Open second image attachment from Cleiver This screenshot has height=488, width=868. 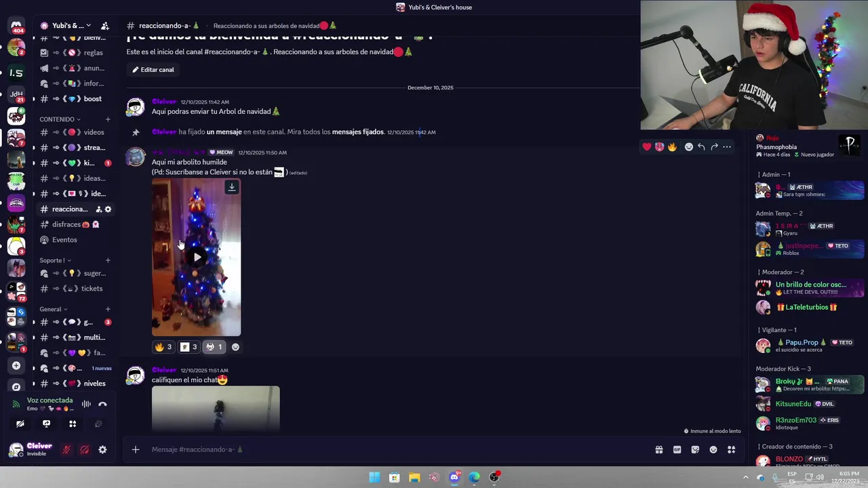[x=216, y=409]
